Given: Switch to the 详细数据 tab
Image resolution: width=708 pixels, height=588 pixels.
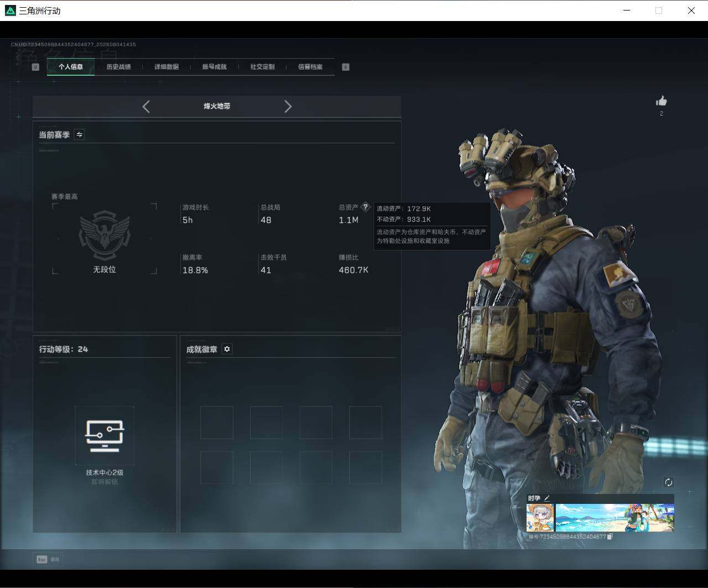Looking at the screenshot, I should 166,67.
